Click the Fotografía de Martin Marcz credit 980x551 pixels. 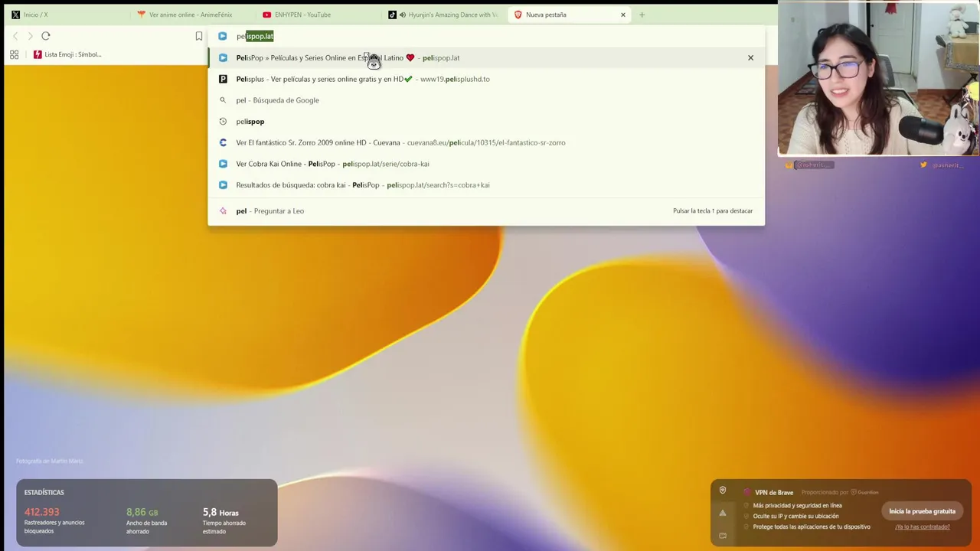pos(50,461)
